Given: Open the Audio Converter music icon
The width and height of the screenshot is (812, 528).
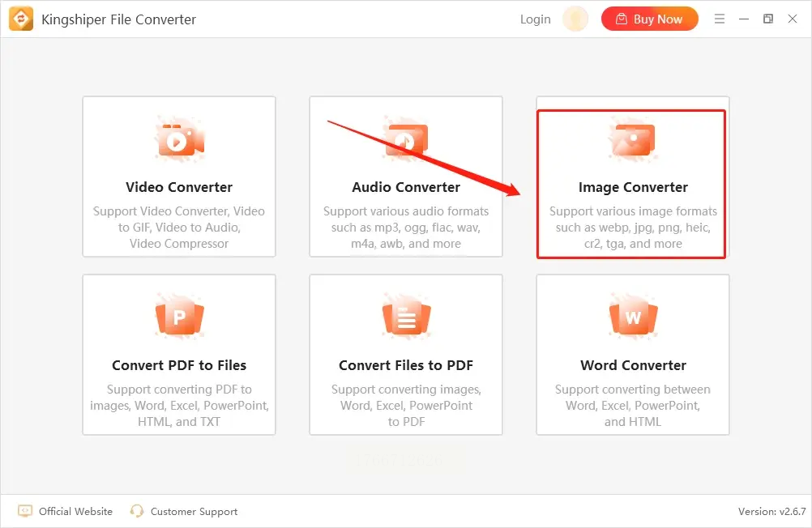Looking at the screenshot, I should coord(407,140).
